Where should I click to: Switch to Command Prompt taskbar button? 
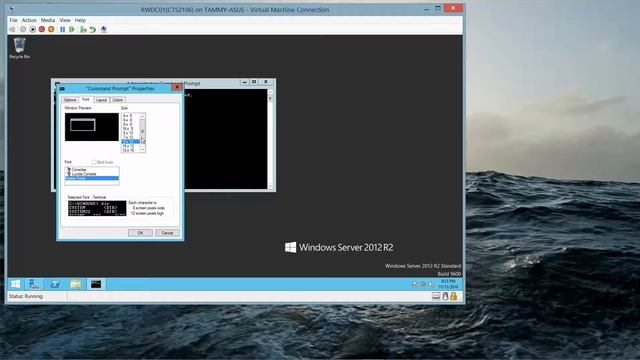pos(96,284)
